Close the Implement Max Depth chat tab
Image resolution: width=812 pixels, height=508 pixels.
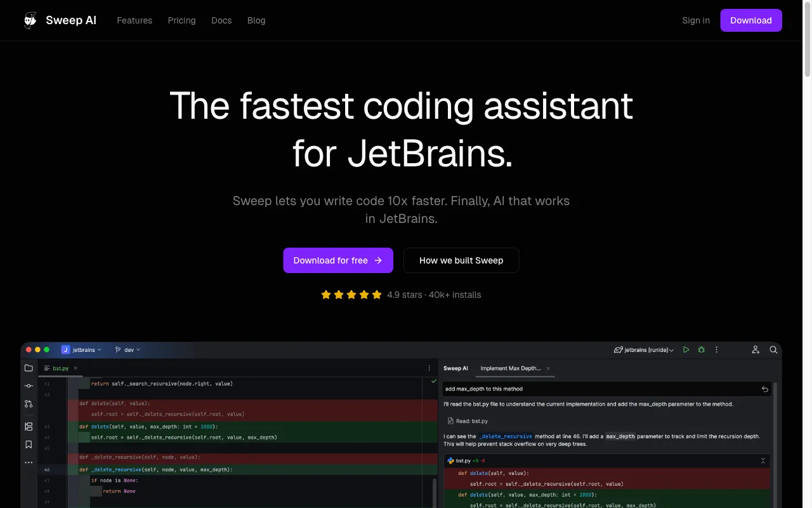[x=548, y=368]
